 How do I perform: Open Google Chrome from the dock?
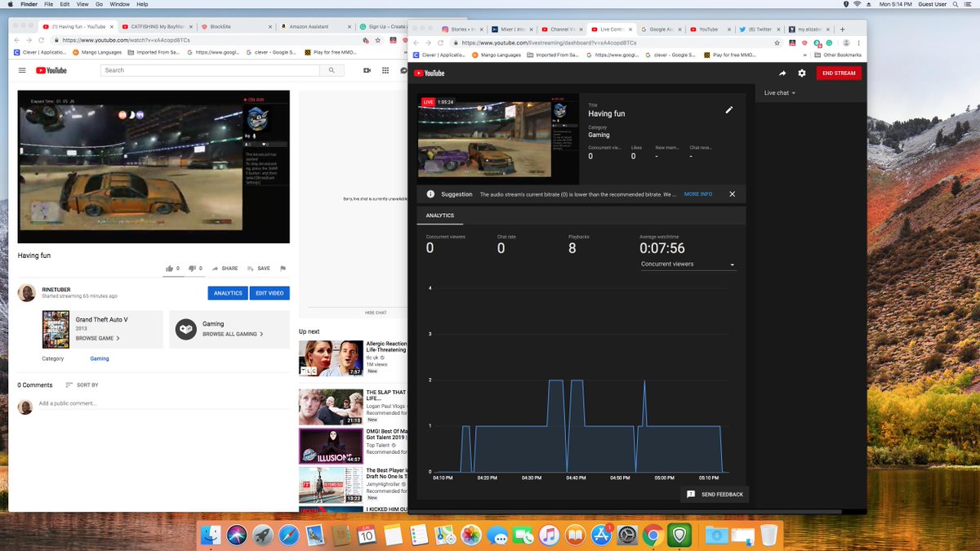pyautogui.click(x=652, y=535)
